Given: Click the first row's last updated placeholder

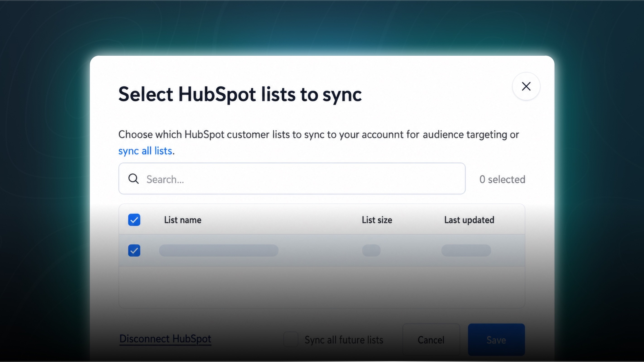Looking at the screenshot, I should click(x=466, y=250).
